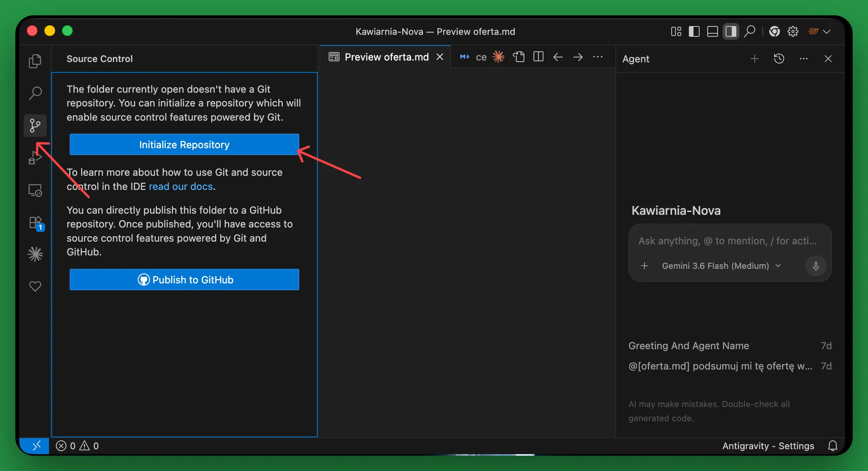This screenshot has height=471, width=868.
Task: Open the Chrome browser icon in title bar
Action: click(x=775, y=31)
